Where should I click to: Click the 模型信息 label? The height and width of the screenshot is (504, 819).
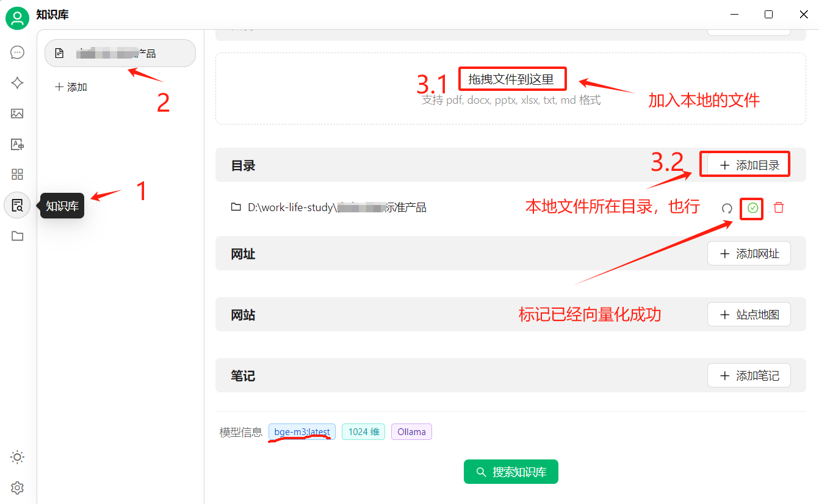(240, 433)
